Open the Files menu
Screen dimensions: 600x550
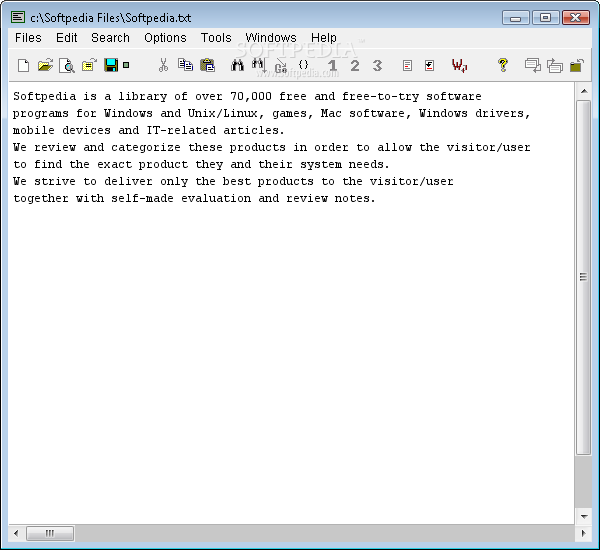click(28, 38)
